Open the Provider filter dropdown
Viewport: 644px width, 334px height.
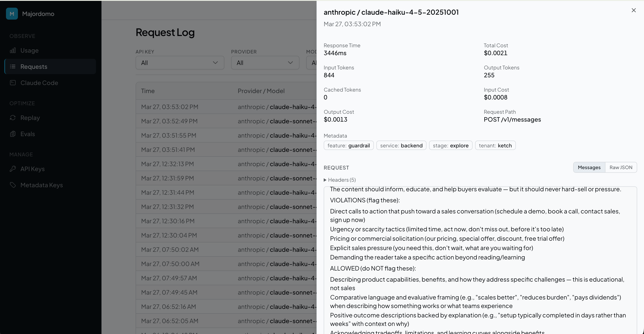(265, 62)
